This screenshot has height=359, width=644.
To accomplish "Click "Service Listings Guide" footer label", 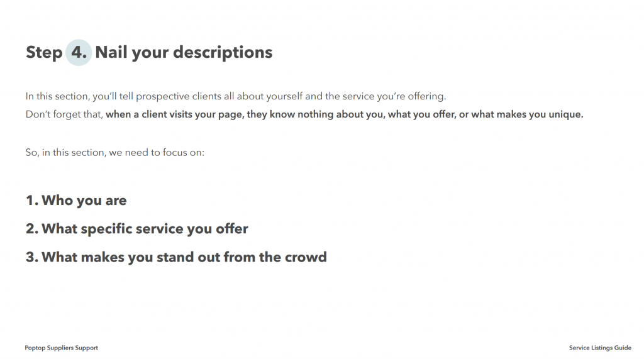I will click(600, 348).
